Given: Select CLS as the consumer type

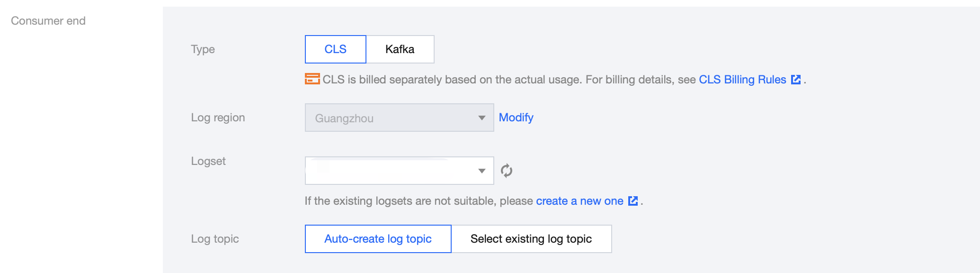Looking at the screenshot, I should point(335,49).
